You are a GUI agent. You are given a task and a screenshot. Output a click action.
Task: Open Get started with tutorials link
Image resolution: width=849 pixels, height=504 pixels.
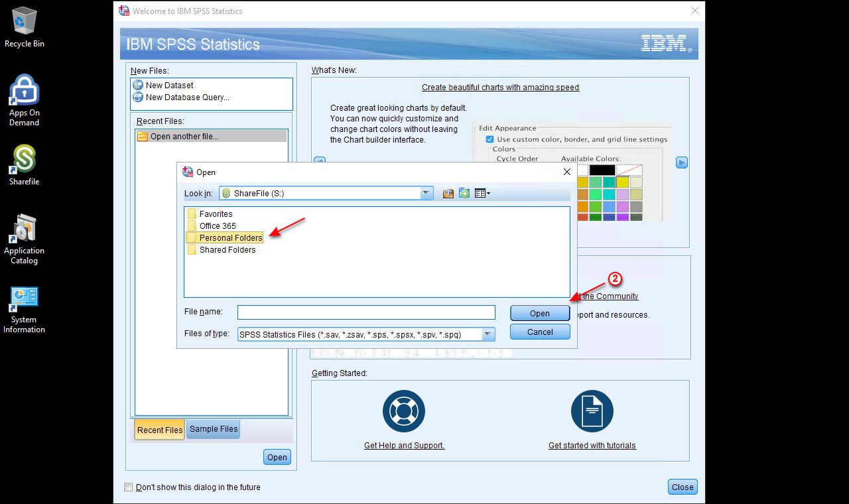592,446
